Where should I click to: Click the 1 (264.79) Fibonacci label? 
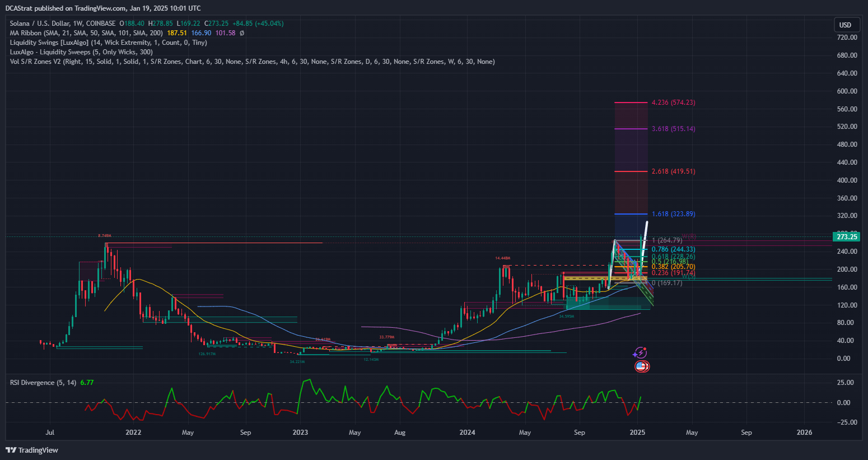pos(667,240)
